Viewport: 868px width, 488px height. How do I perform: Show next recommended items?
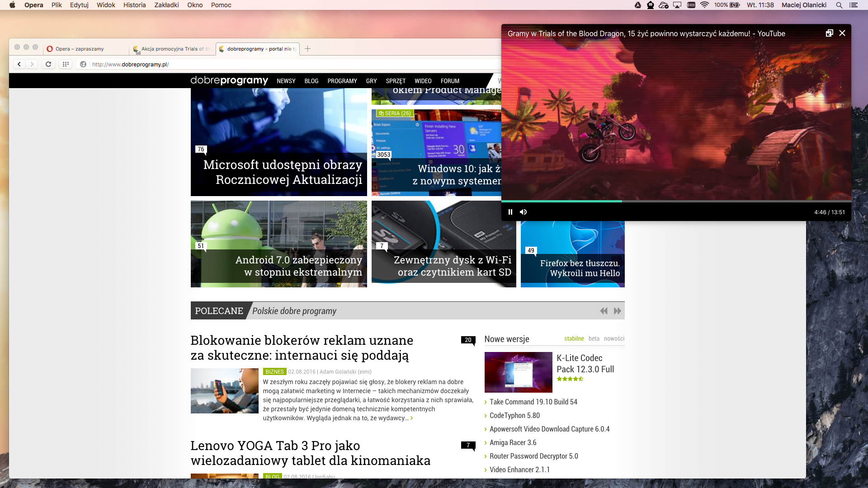tap(618, 311)
